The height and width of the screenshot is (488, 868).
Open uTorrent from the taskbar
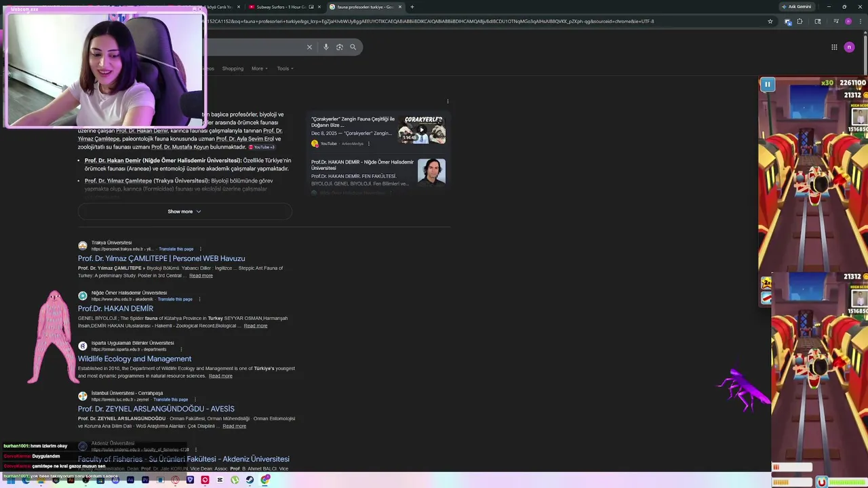click(235, 480)
